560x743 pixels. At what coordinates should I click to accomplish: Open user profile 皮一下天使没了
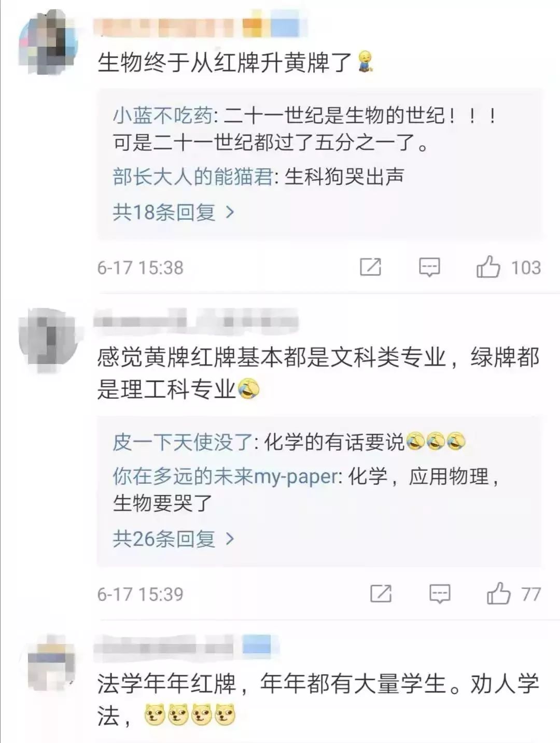(183, 442)
